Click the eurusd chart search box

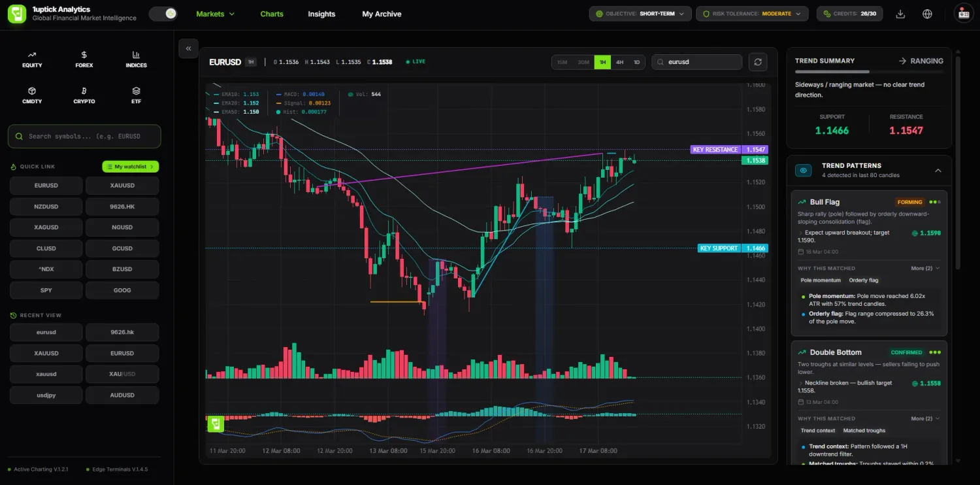[697, 62]
